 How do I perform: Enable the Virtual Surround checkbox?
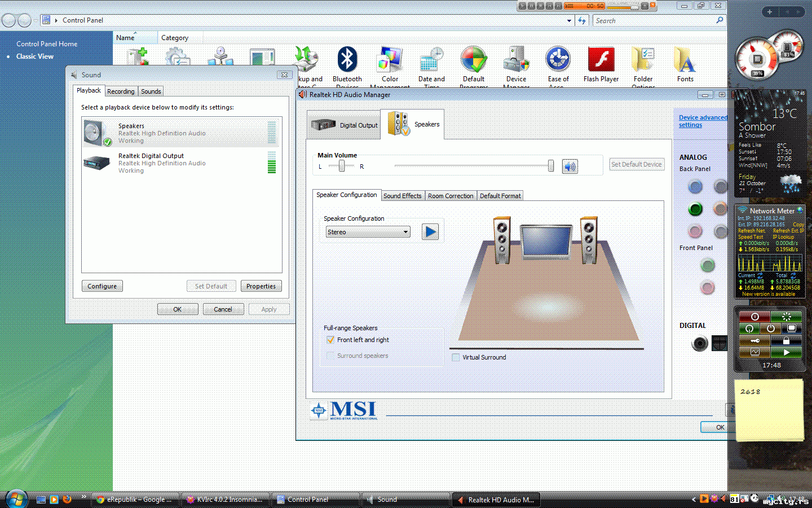pos(456,357)
